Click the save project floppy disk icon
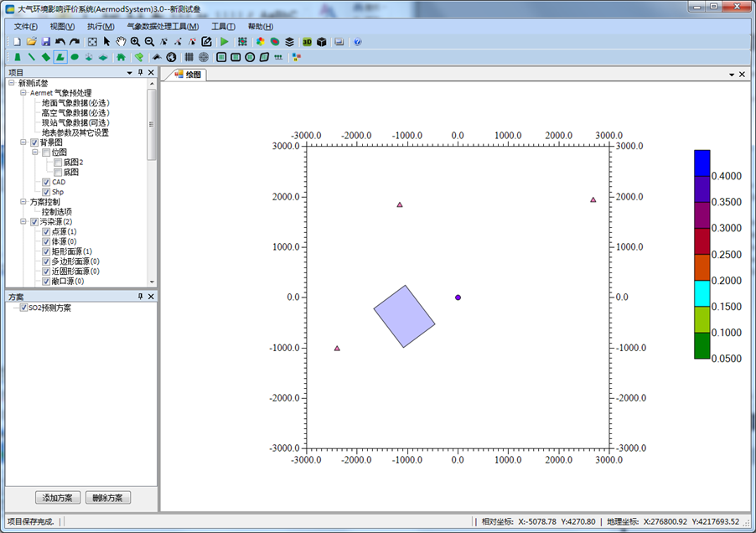 [x=45, y=41]
